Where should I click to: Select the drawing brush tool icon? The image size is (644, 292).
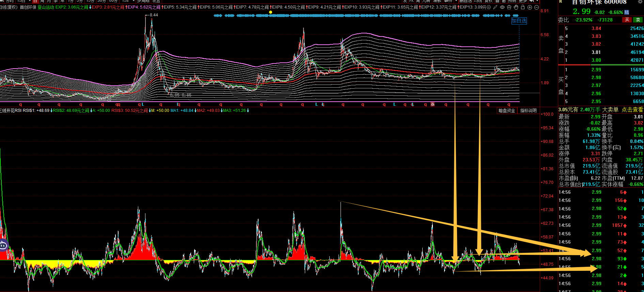tap(496, 7)
